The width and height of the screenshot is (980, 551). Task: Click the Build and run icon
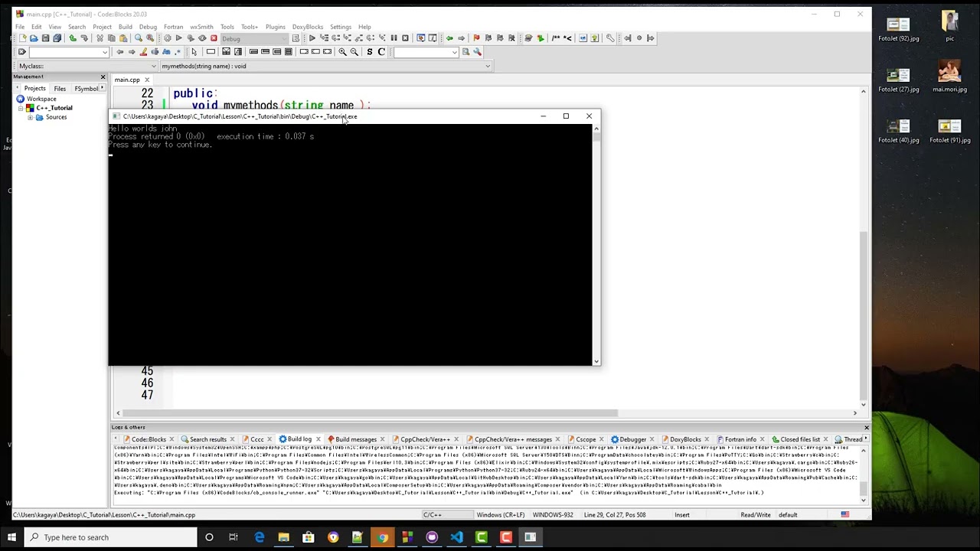pos(191,38)
